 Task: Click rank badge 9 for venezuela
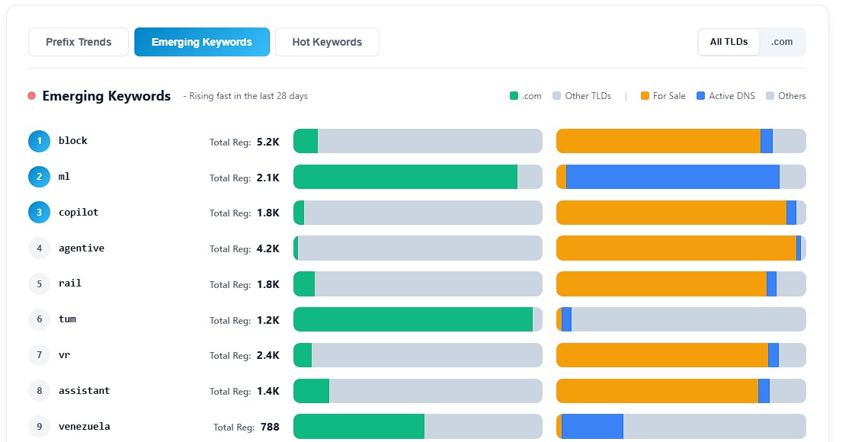[x=40, y=427]
